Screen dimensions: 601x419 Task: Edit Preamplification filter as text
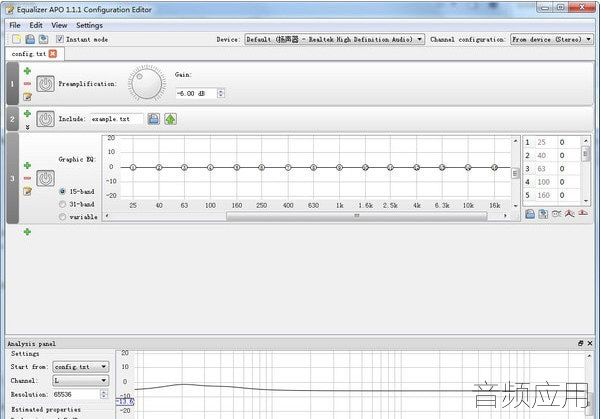[x=27, y=96]
